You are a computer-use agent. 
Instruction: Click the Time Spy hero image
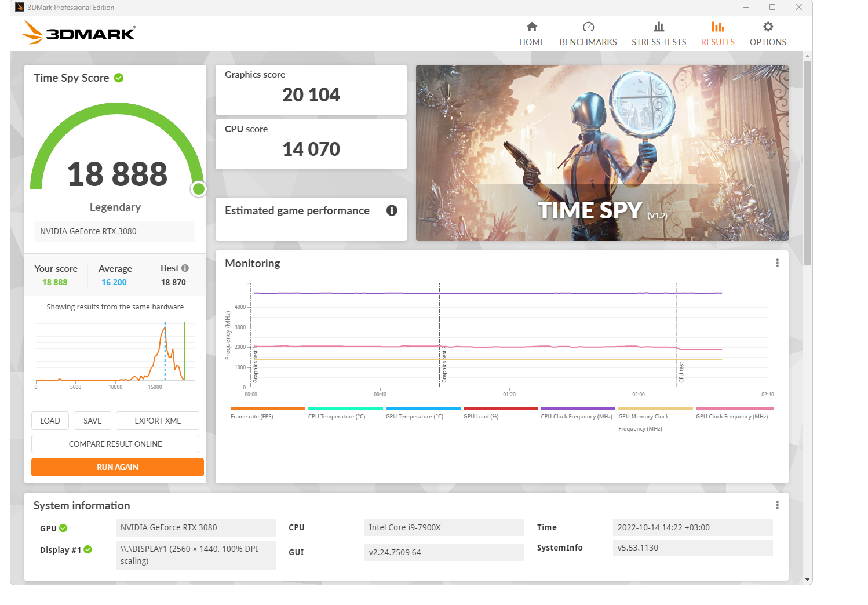pyautogui.click(x=602, y=153)
